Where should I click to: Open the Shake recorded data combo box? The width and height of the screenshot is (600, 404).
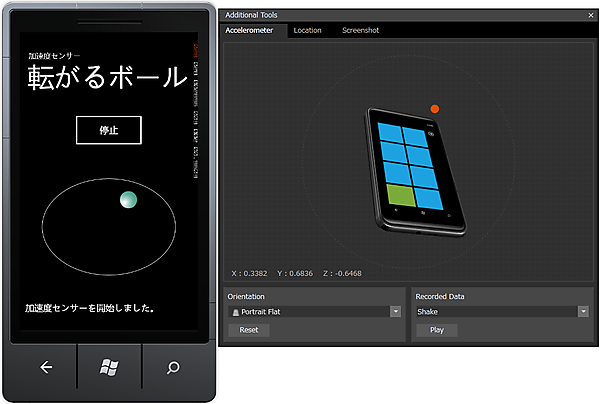502,311
